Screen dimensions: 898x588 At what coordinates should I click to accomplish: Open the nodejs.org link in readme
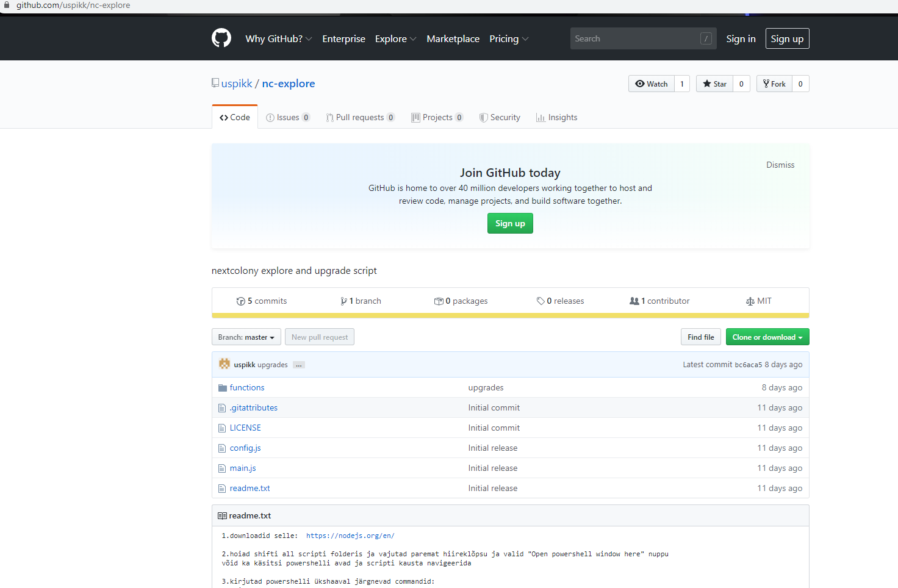coord(350,536)
